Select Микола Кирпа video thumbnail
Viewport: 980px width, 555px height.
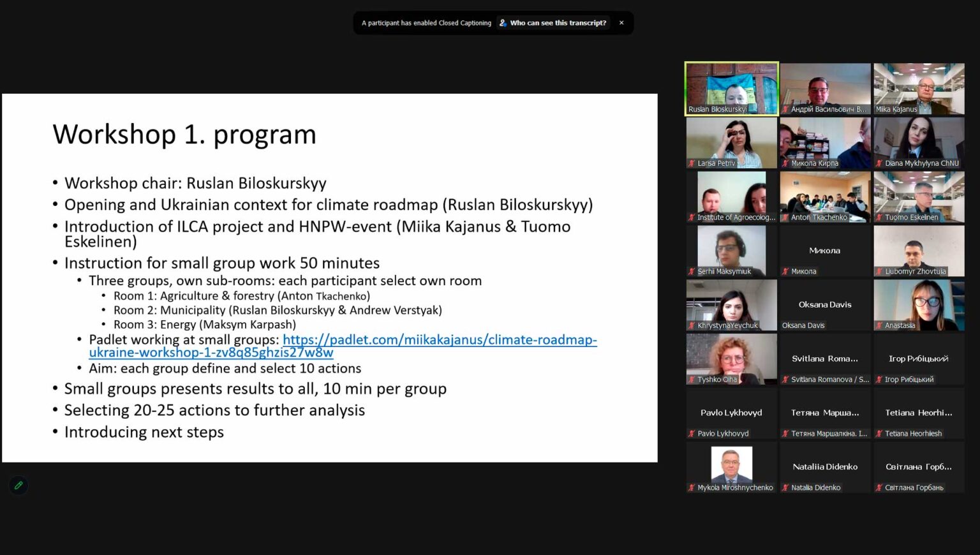click(825, 143)
